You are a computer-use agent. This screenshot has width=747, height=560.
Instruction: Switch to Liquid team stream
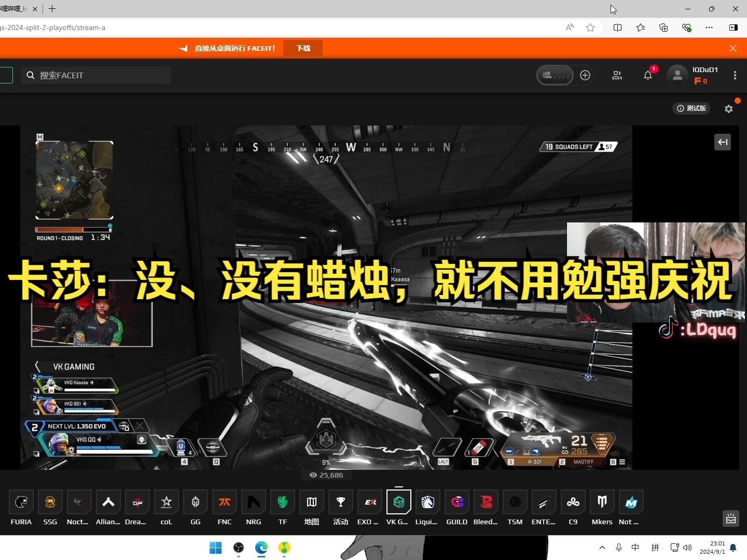pyautogui.click(x=427, y=508)
